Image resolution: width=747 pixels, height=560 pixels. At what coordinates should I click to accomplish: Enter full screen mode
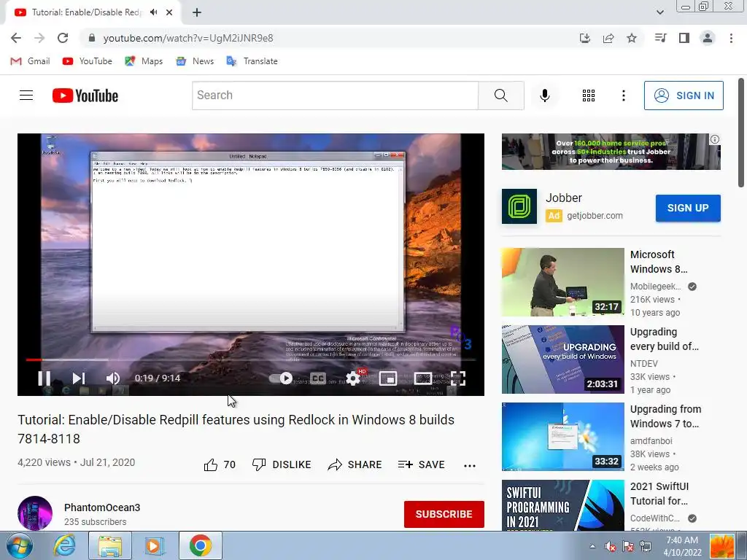coord(458,378)
